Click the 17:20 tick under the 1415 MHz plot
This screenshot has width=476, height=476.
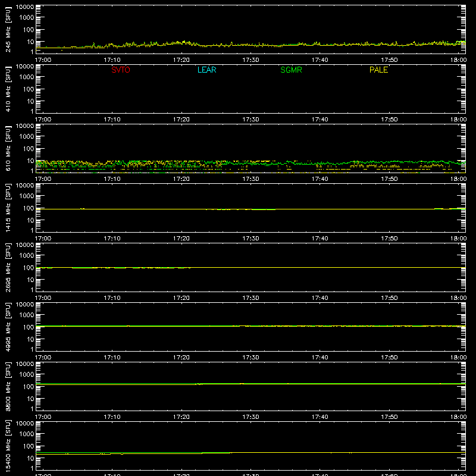[x=181, y=239]
